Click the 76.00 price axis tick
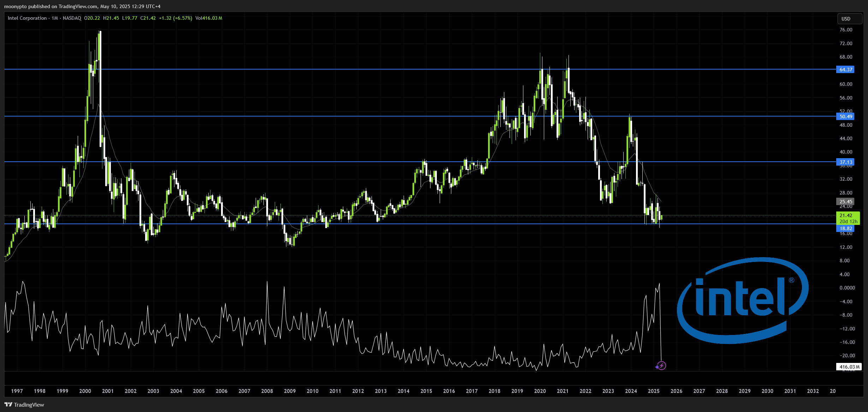This screenshot has width=868, height=412. (846, 30)
